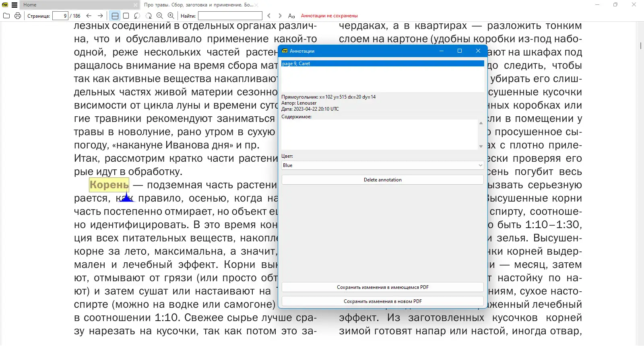Click the document vertical scrollbar thumb
Viewport: 644px width, 346px height.
[640, 45]
